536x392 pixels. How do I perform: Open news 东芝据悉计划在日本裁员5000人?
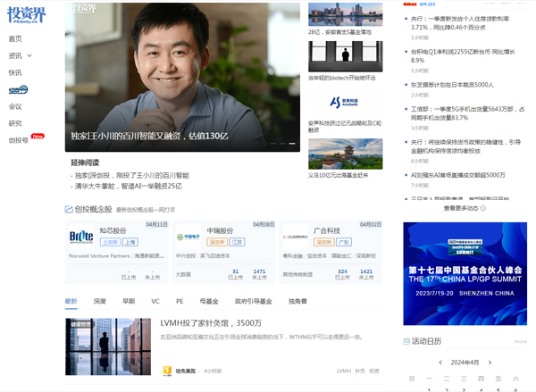pos(452,85)
